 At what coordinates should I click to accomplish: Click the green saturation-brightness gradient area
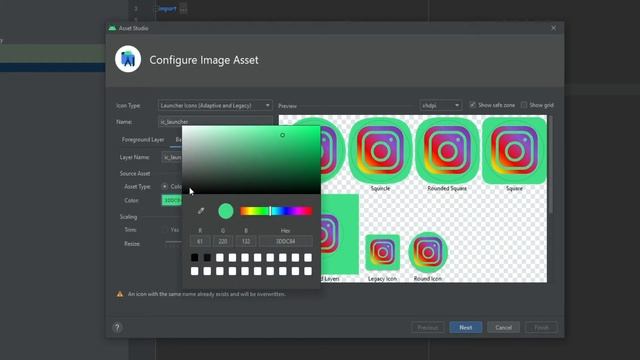251,160
